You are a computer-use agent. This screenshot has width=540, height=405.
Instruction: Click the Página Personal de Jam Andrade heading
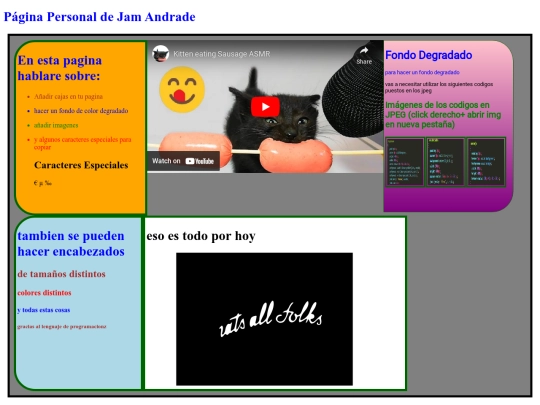(100, 17)
